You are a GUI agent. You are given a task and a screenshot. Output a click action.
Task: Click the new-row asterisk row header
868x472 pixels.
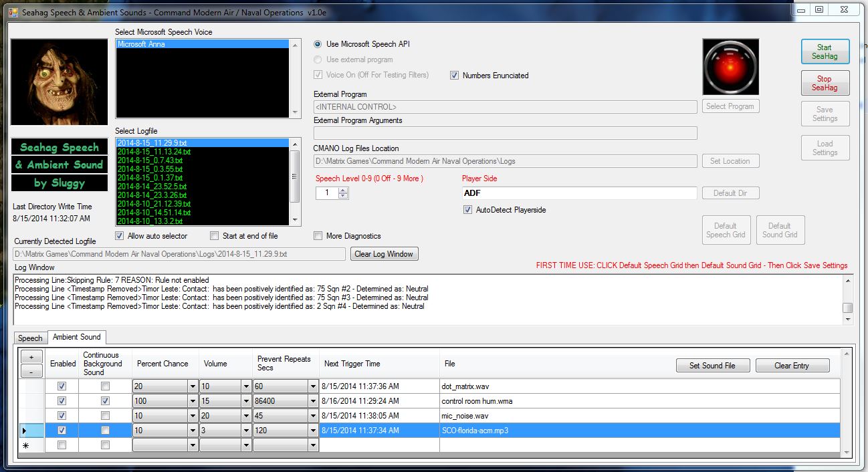pos(31,445)
